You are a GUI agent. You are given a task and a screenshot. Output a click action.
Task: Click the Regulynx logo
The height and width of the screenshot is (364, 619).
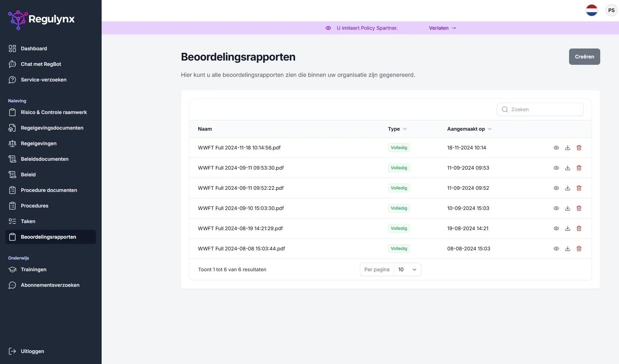[x=41, y=19]
